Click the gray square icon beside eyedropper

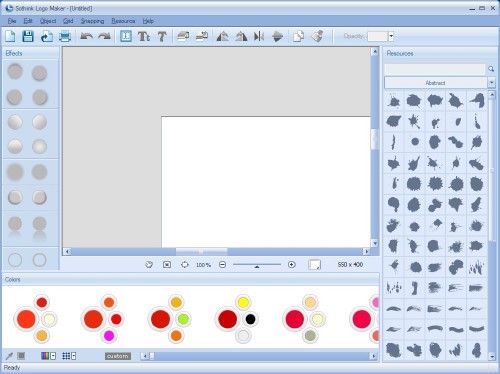point(21,356)
